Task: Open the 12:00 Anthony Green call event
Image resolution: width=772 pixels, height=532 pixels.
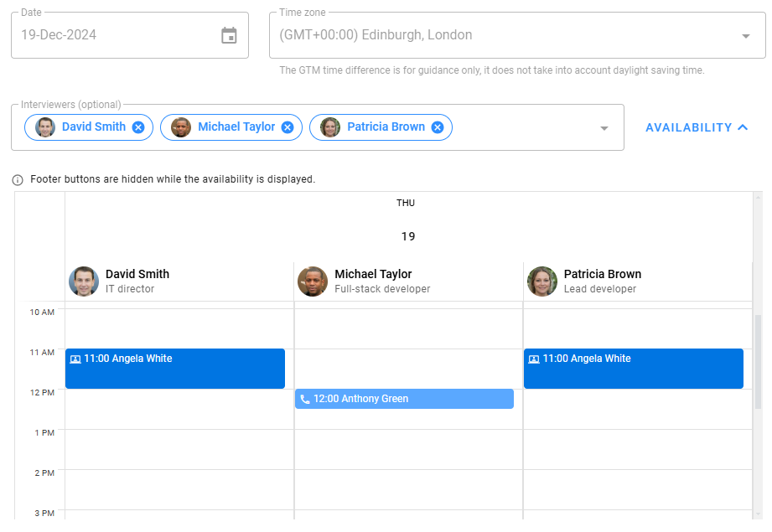Action: (x=404, y=399)
